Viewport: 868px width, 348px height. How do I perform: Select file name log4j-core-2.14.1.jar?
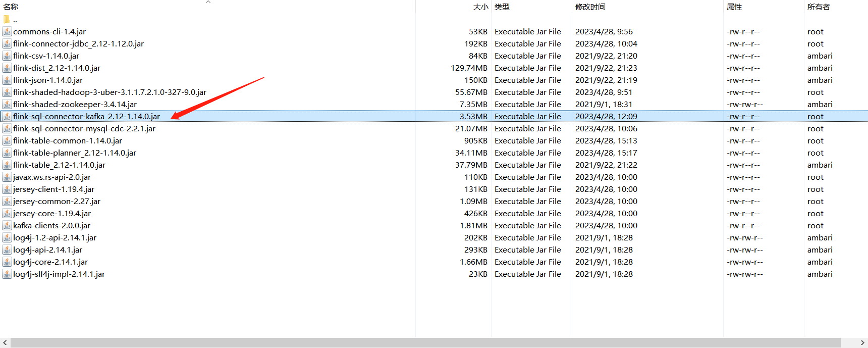(x=50, y=262)
